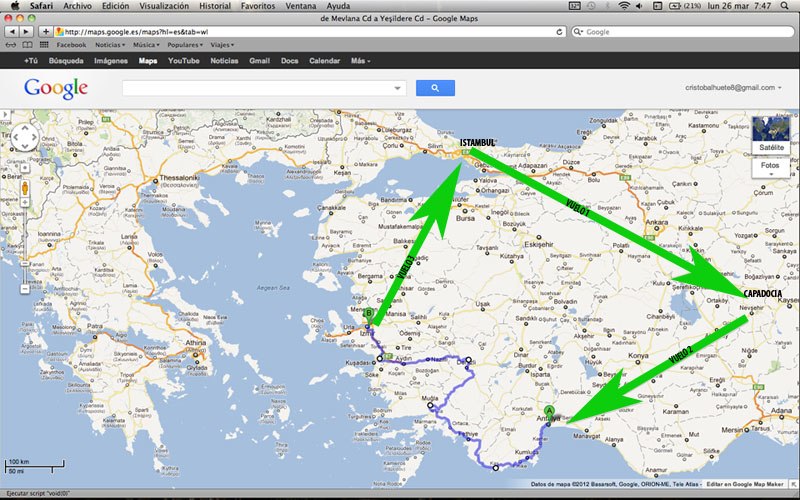Image resolution: width=800 pixels, height=500 pixels.
Task: Open the Archivo menu
Action: coord(77,6)
